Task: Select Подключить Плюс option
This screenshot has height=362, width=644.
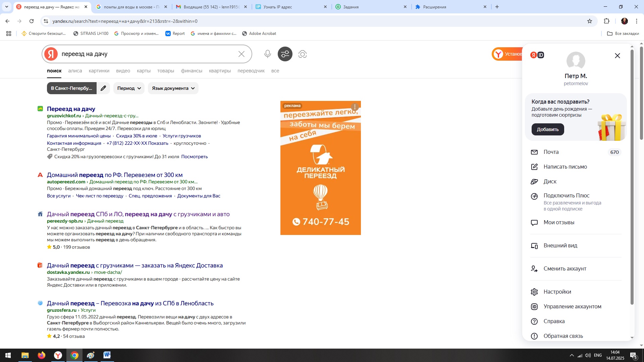Action: (576, 202)
